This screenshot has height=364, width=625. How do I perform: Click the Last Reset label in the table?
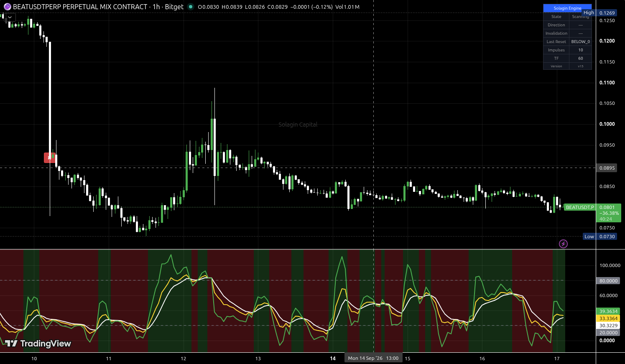556,41
